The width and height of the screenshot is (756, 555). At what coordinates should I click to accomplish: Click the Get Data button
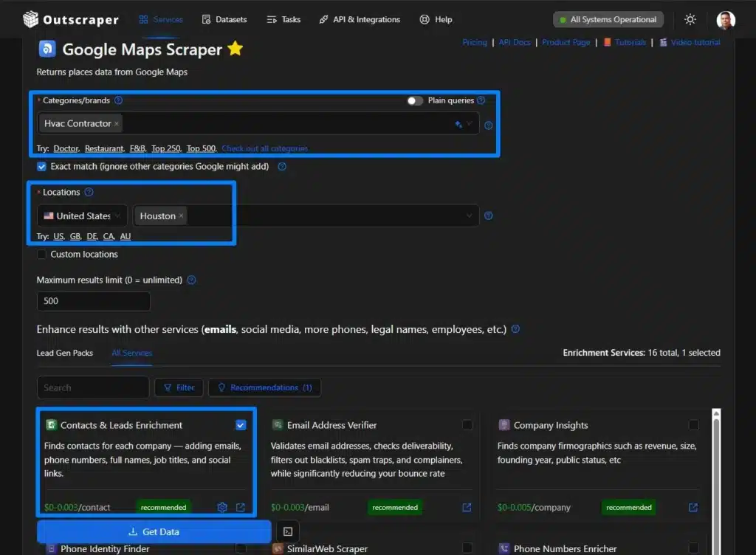point(154,531)
